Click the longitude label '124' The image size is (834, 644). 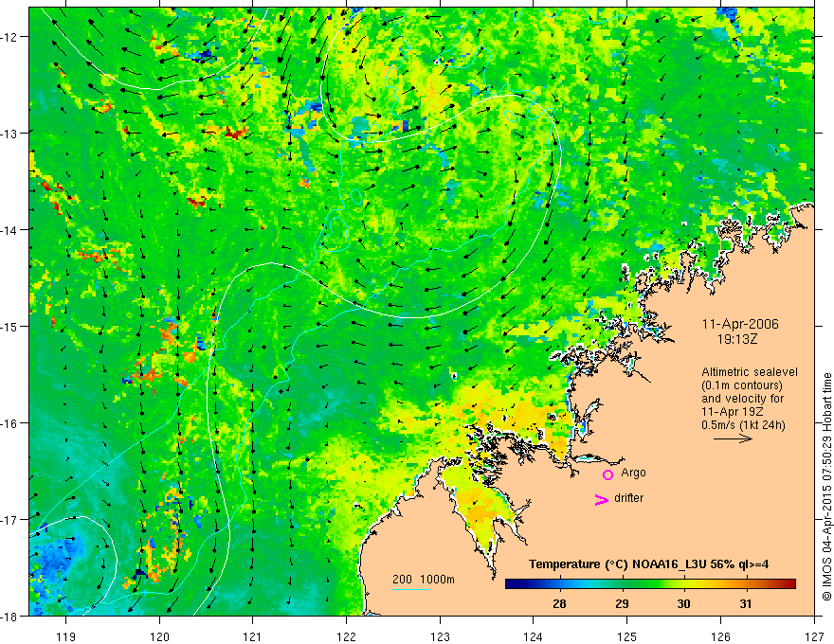coord(534,636)
